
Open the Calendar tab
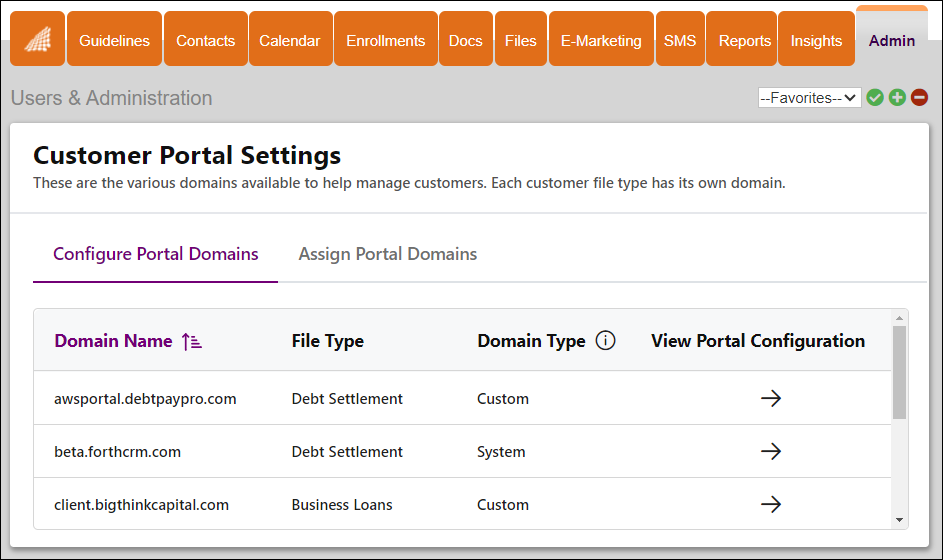coord(290,38)
